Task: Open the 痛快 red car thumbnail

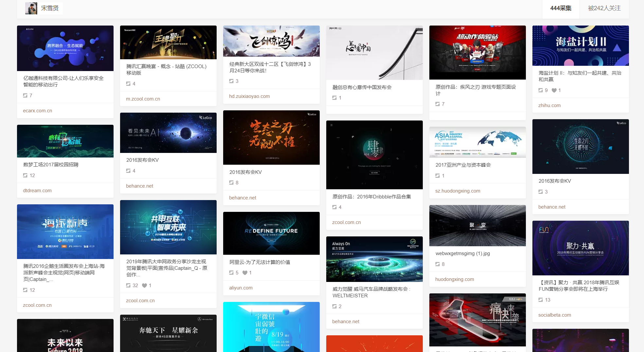Action: pos(477,320)
